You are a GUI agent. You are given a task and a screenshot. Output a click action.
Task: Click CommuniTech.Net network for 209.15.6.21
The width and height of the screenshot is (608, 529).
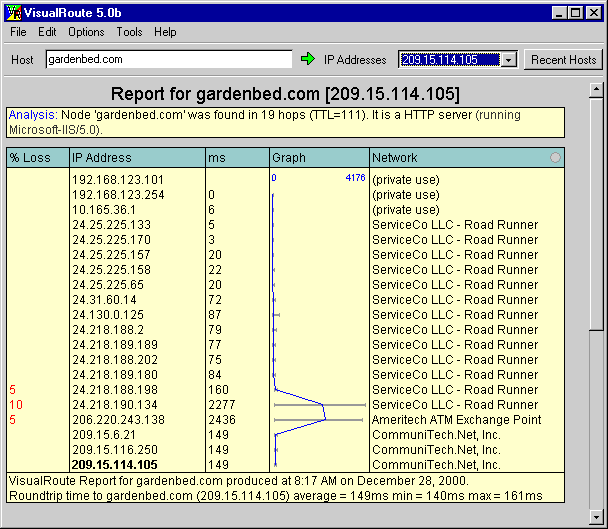pyautogui.click(x=436, y=435)
